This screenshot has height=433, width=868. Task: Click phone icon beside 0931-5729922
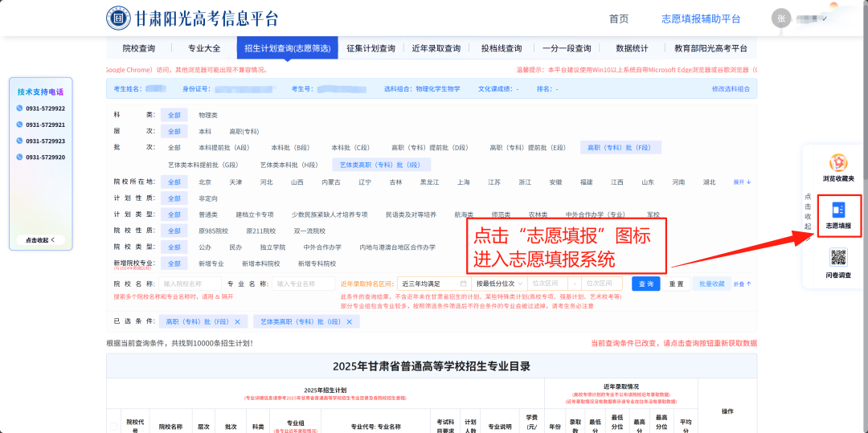click(20, 108)
